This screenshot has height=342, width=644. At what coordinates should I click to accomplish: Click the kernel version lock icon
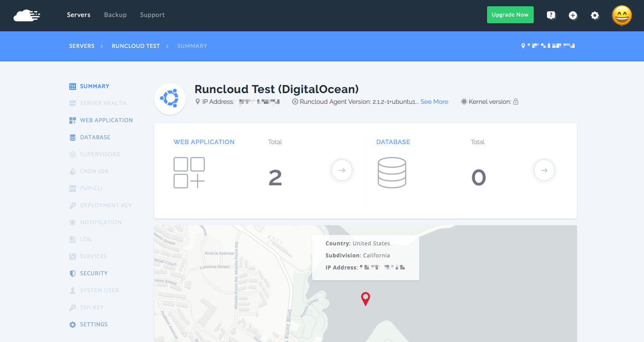click(x=516, y=102)
